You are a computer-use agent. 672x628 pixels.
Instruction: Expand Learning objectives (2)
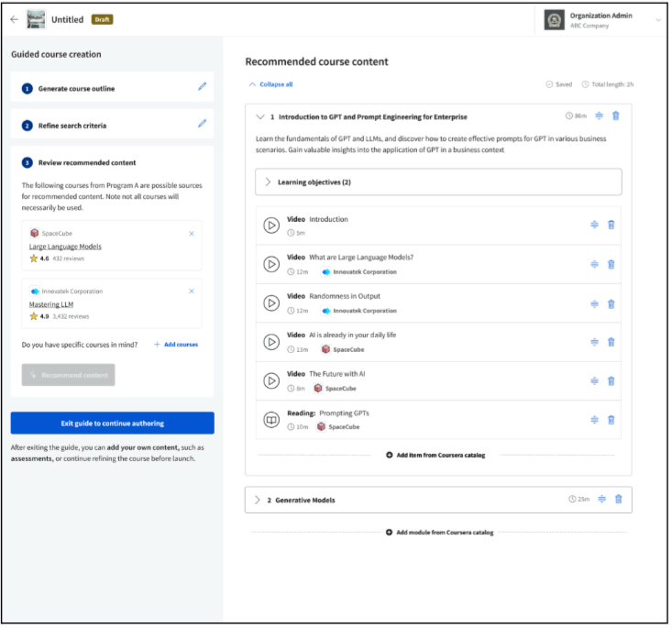[x=438, y=182]
